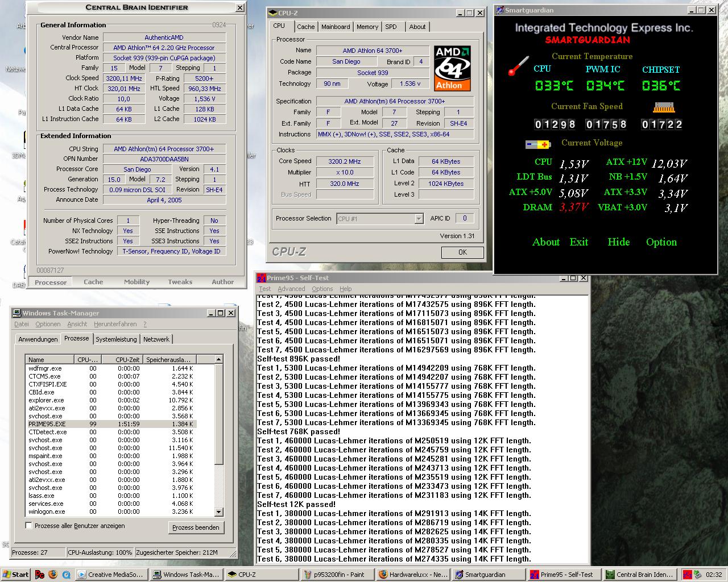Click the AMD Athlon 64 logo in CPU-Z
This screenshot has height=582, width=728.
453,69
